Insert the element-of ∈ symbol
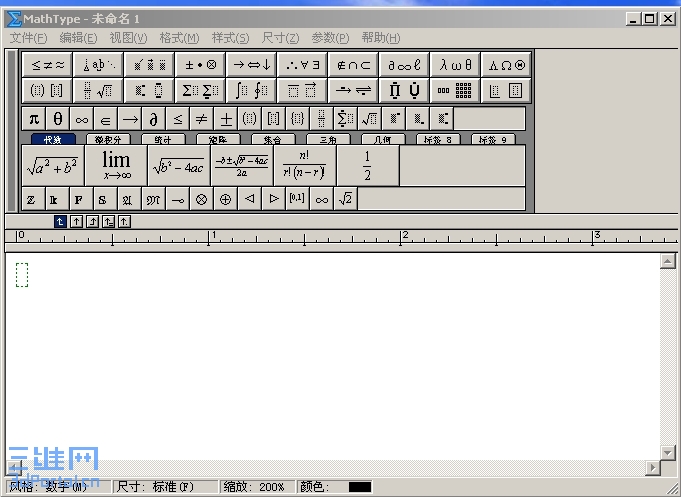 (105, 119)
